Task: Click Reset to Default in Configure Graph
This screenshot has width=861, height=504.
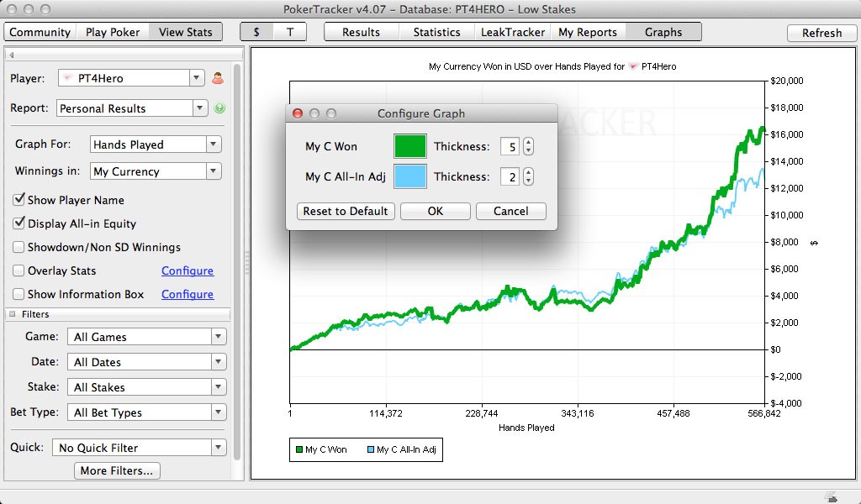Action: coord(346,211)
